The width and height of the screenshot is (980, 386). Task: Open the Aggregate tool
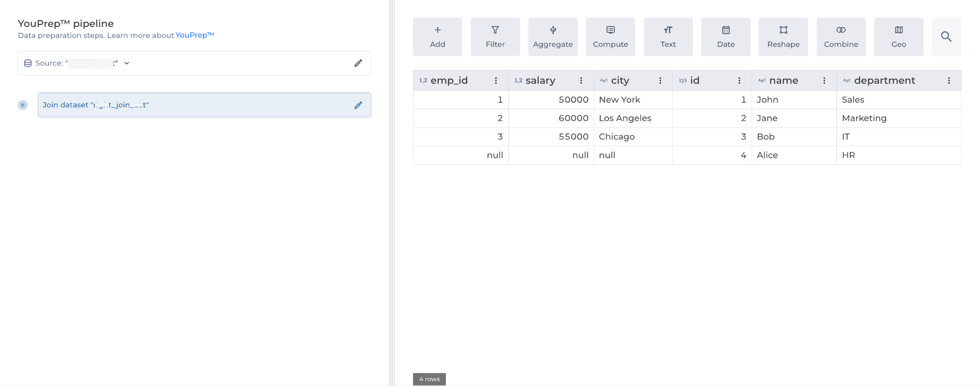(553, 37)
